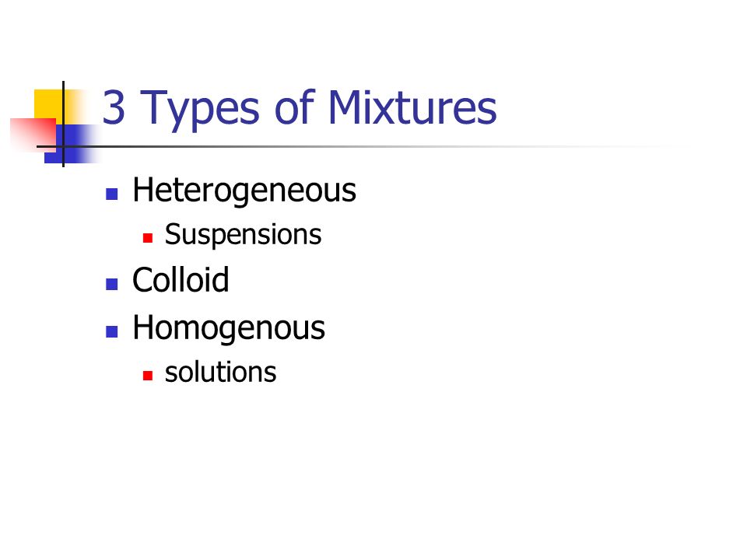Image resolution: width=747 pixels, height=560 pixels.
Task: Click the red gradient square decoration
Action: (33, 135)
